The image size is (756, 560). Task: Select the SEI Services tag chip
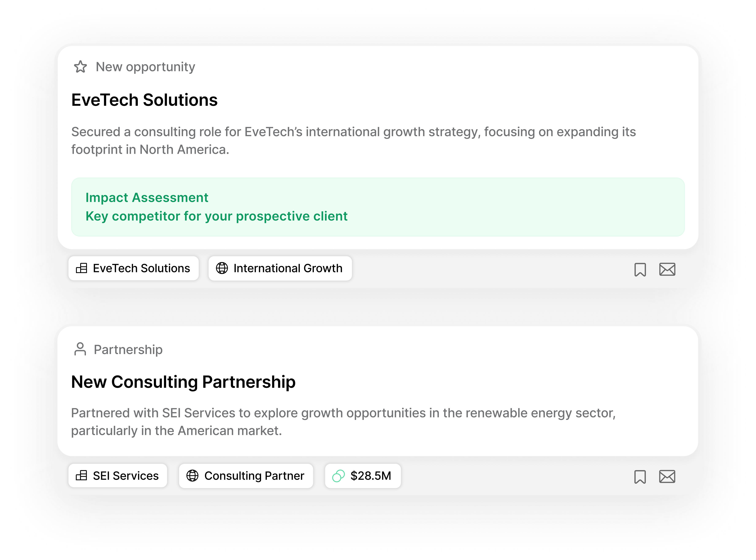coord(118,476)
